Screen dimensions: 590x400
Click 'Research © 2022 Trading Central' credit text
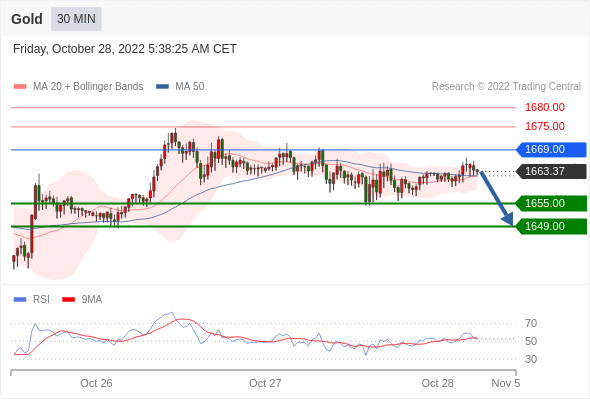pyautogui.click(x=506, y=87)
